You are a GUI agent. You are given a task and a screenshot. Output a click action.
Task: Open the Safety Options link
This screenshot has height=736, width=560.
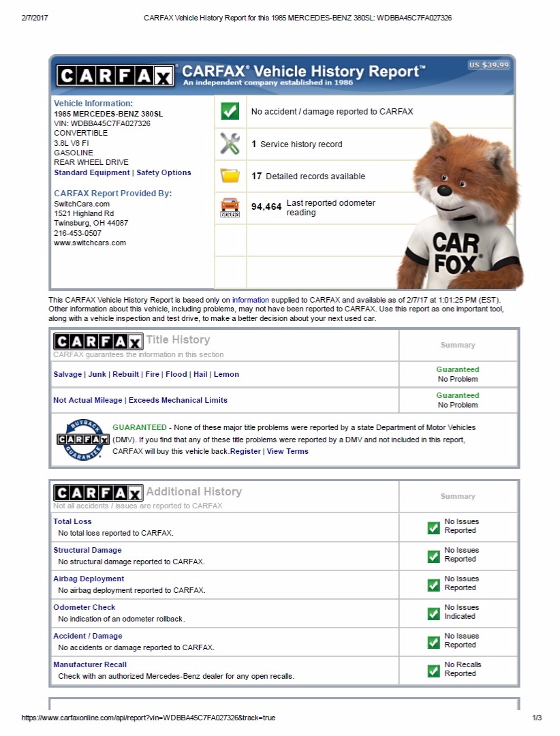click(x=164, y=172)
